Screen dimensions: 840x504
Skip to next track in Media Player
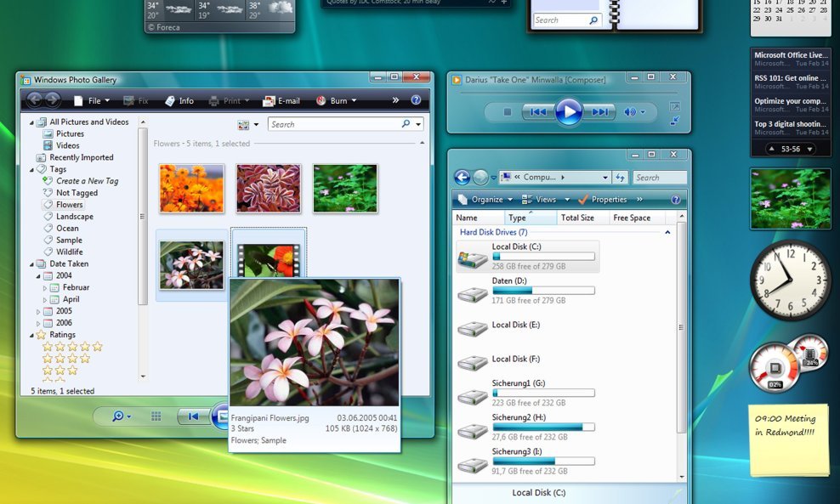599,112
